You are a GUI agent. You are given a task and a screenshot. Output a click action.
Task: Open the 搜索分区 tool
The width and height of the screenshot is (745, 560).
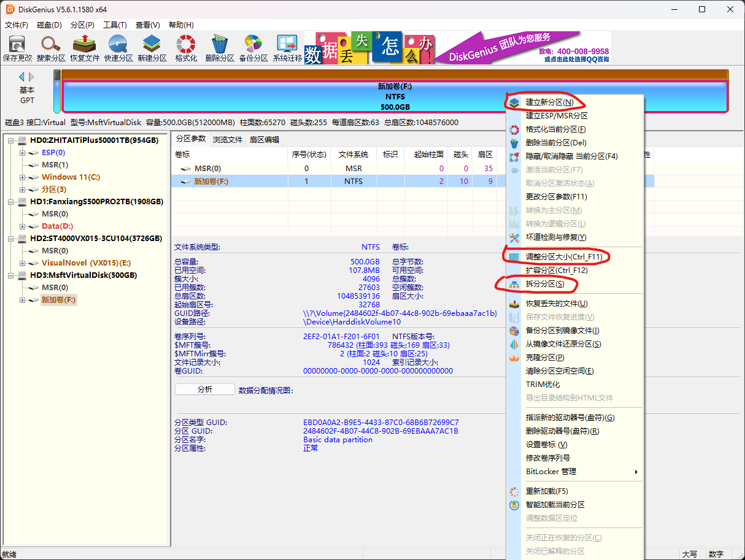51,48
